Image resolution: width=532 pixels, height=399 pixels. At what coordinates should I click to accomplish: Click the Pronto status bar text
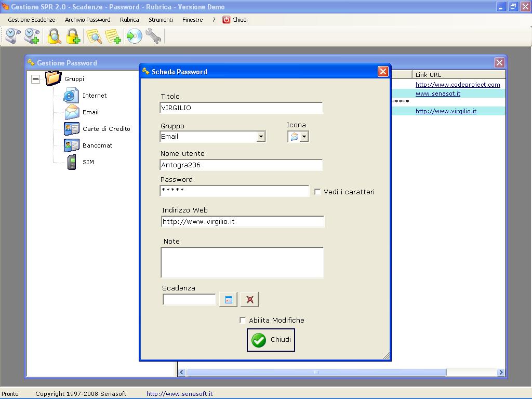10,394
